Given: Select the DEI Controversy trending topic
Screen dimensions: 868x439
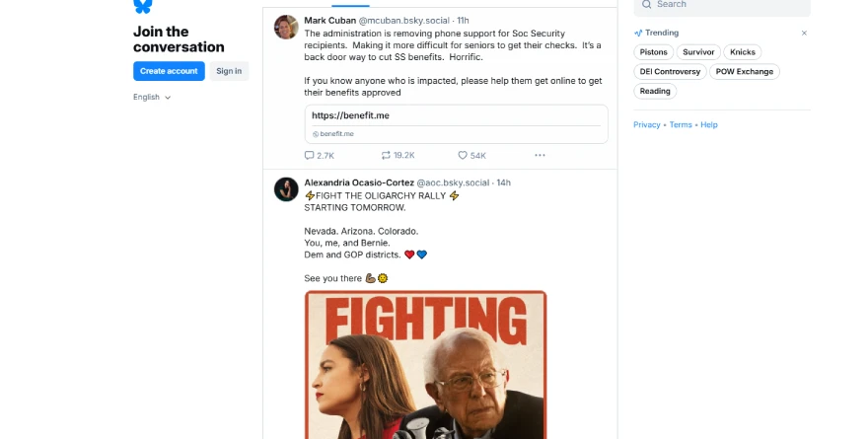Looking at the screenshot, I should point(670,71).
